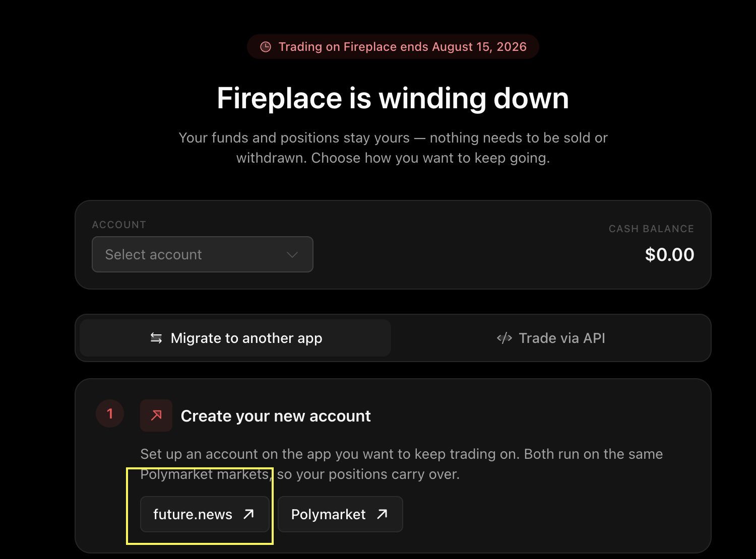Click the code brackets icon beside Trade via API
Viewport: 756px width, 559px height.
[505, 338]
